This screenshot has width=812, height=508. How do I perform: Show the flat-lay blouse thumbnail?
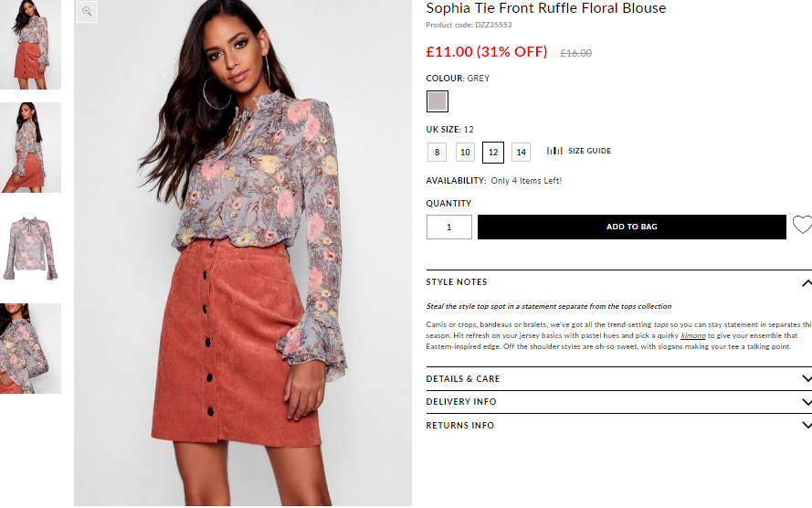click(x=30, y=248)
